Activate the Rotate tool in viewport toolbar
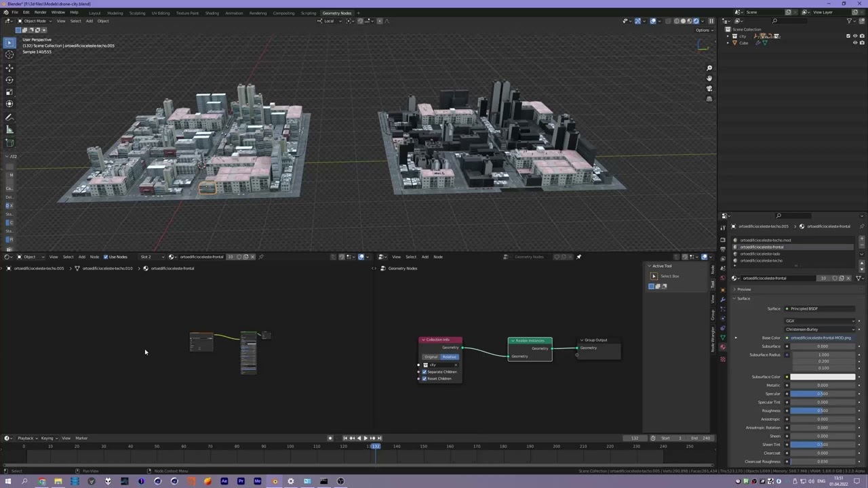 9,80
